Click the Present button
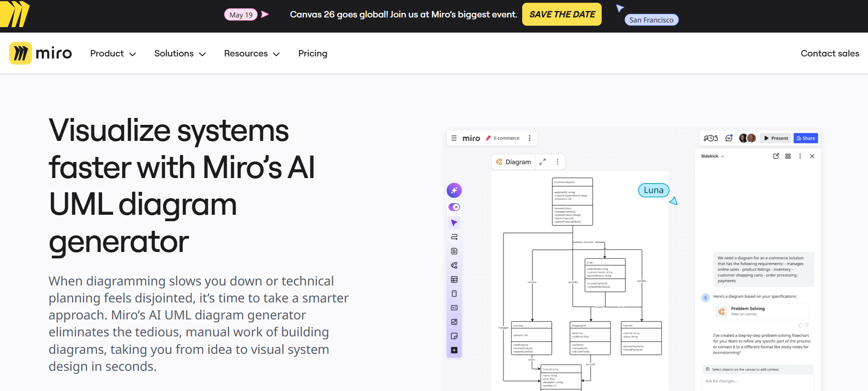 click(776, 138)
